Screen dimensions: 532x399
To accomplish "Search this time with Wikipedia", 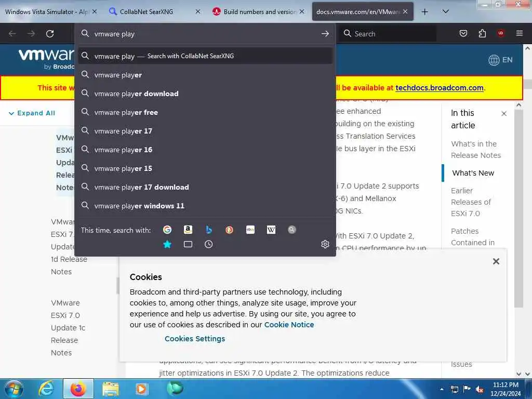I will point(271,230).
